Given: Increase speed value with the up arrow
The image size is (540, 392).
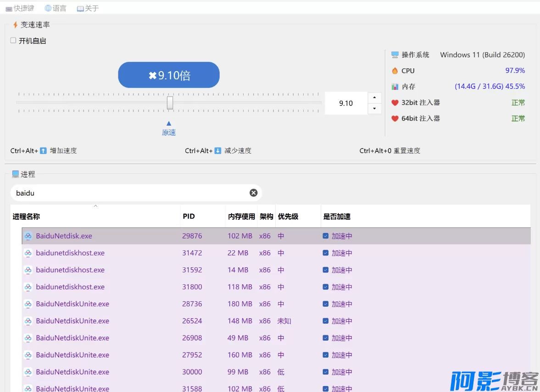Looking at the screenshot, I should [374, 98].
